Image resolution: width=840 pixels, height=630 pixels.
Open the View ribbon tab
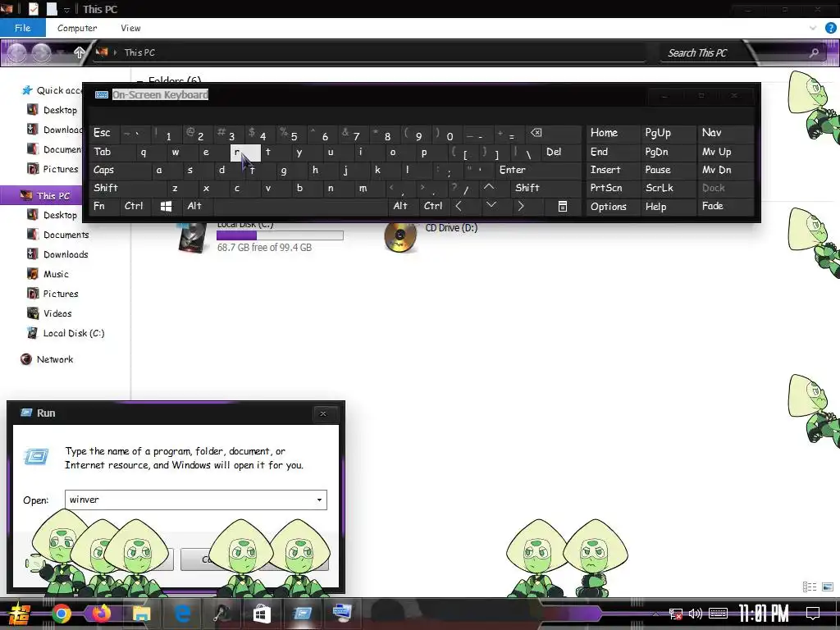[130, 28]
